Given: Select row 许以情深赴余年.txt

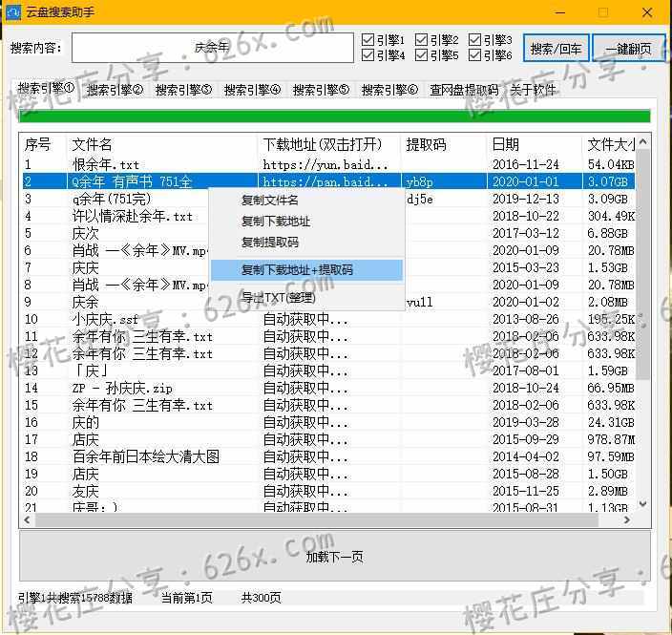Looking at the screenshot, I should (x=328, y=216).
